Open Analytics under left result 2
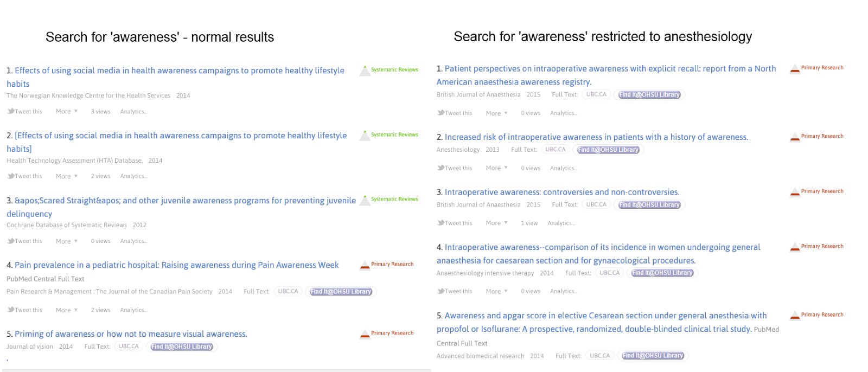The height and width of the screenshot is (372, 868). click(133, 176)
